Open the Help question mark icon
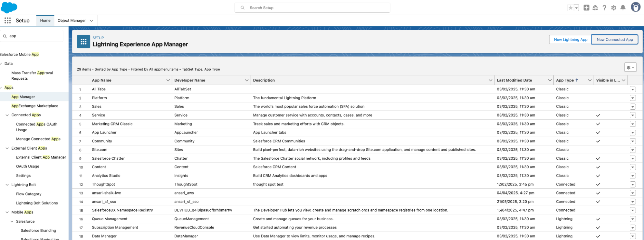 click(604, 8)
